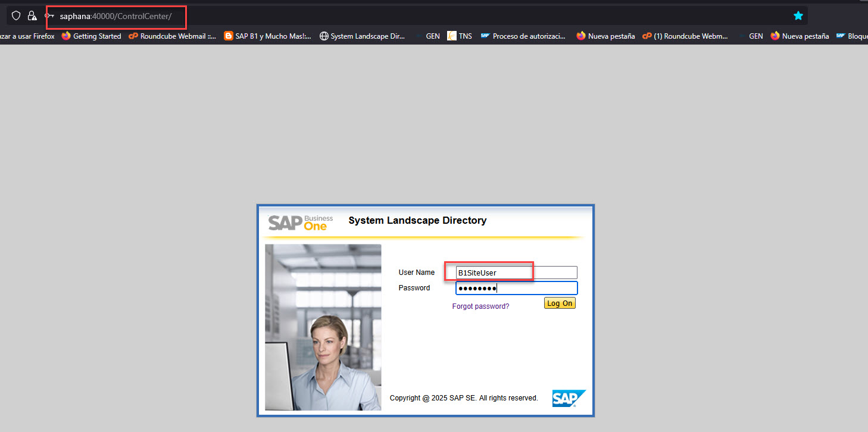Viewport: 868px width, 432px height.
Task: Click the blue bookmark star
Action: point(798,16)
